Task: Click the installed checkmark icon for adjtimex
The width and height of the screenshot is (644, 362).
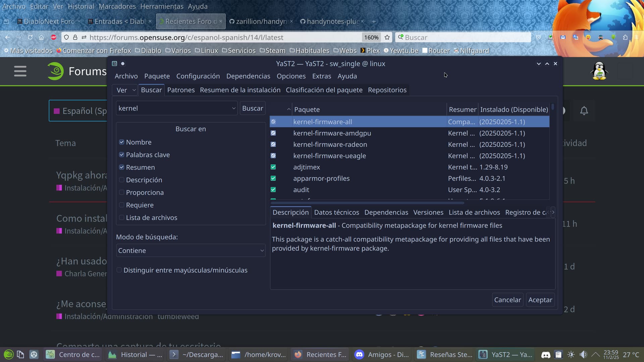Action: 273,167
